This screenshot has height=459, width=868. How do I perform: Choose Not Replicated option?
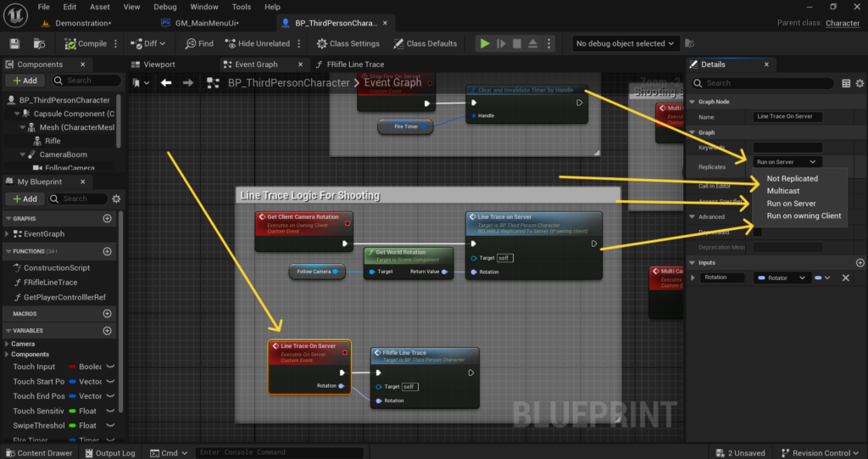pos(793,178)
